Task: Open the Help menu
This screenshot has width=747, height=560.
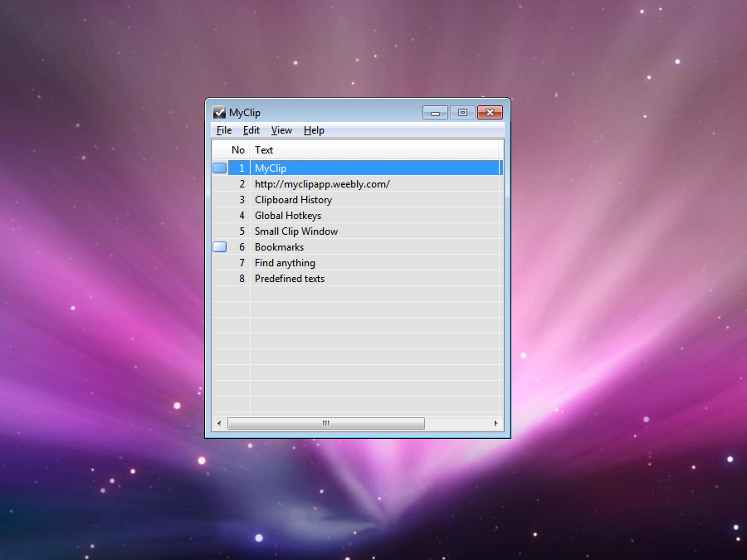Action: coord(314,130)
